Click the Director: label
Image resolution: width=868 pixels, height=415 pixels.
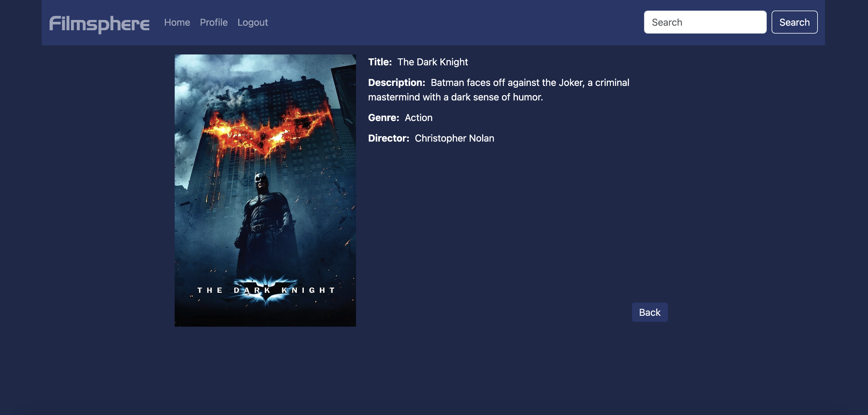[x=388, y=138]
